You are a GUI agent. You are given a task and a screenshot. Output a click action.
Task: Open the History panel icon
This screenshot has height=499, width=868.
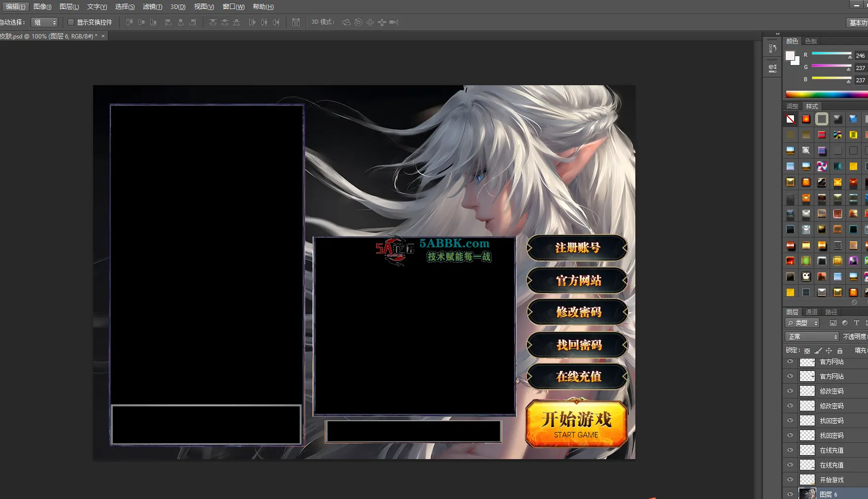tap(772, 49)
